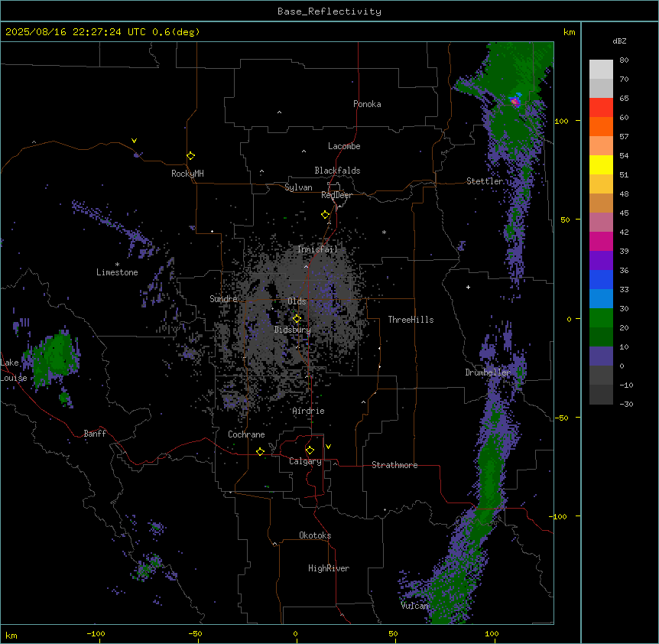Click the Lacombe city label
This screenshot has height=644, width=659.
pyautogui.click(x=344, y=146)
